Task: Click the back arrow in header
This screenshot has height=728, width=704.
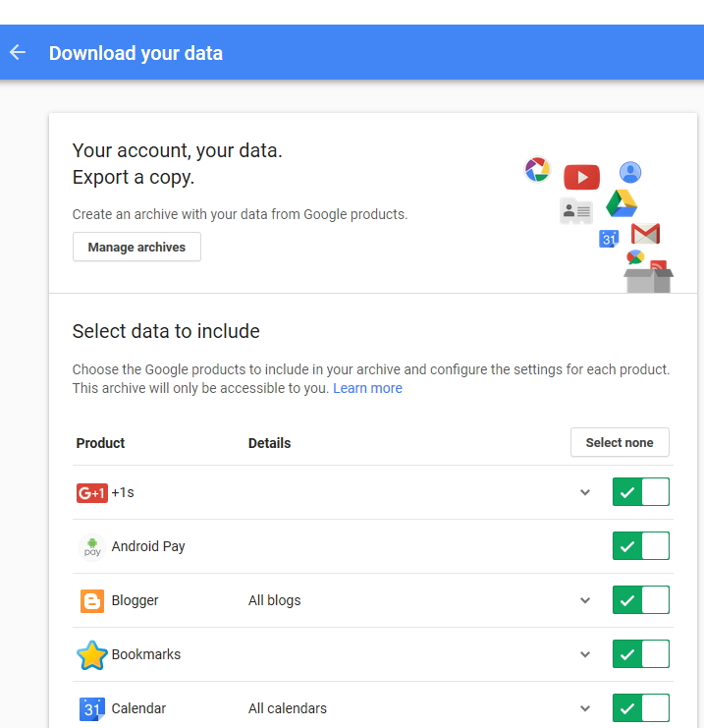Action: [x=18, y=52]
